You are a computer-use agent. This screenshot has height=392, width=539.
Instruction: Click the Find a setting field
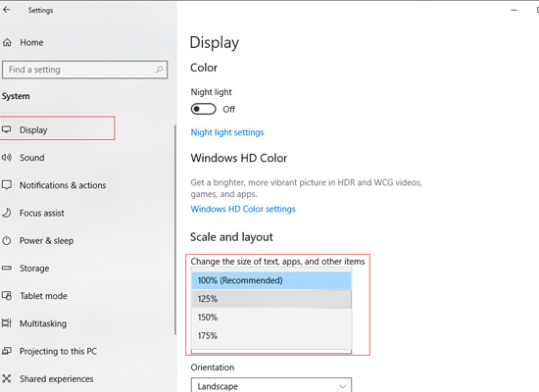tap(84, 70)
